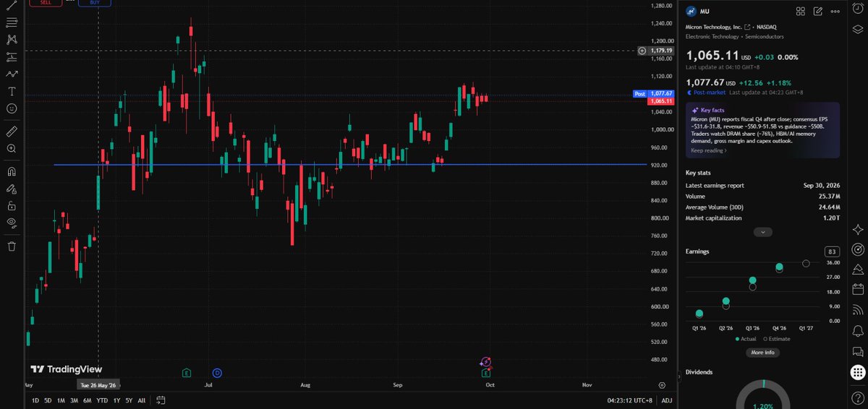Click the plus icon on price scale

642,51
